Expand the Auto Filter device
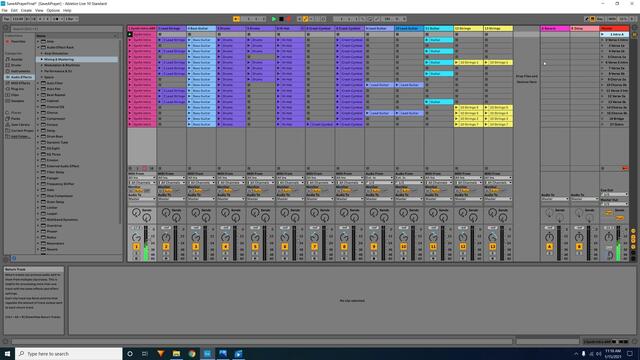 38,83
